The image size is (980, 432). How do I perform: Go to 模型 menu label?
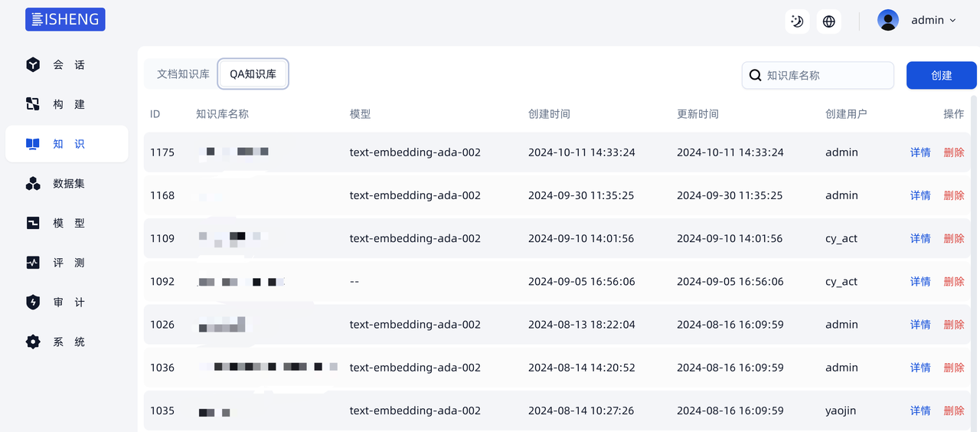pos(69,224)
